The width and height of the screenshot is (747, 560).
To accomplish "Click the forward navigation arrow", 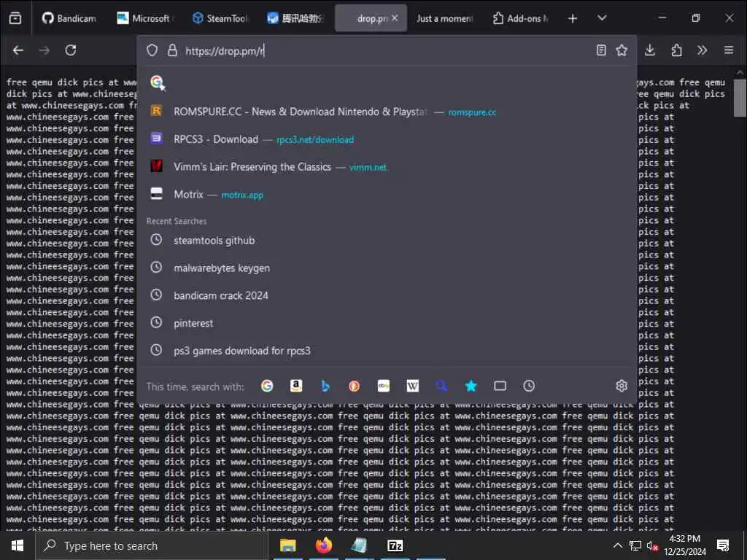I will [44, 50].
